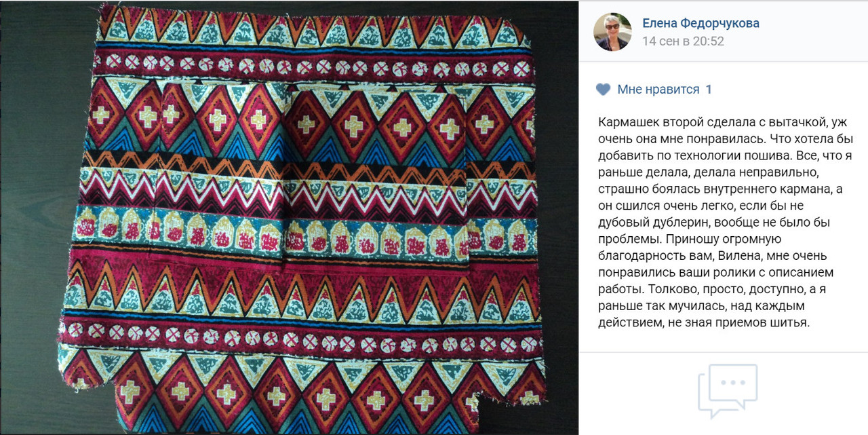Toggle the Мне нравится like label
The width and height of the screenshot is (868, 435).
[658, 90]
